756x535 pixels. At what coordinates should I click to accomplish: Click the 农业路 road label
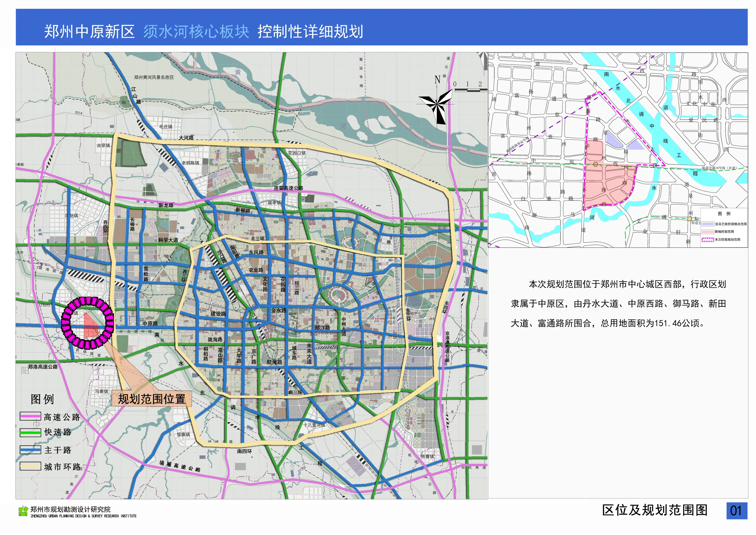pyautogui.click(x=256, y=270)
